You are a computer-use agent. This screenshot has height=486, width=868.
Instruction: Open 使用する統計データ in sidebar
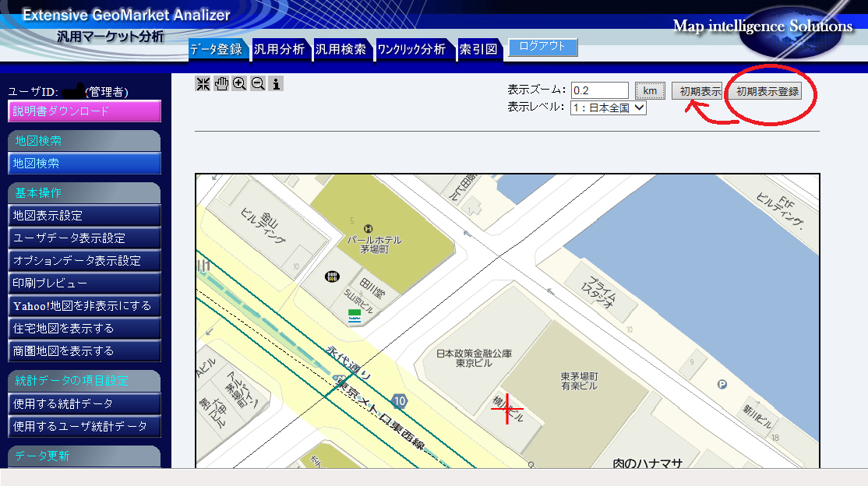tap(85, 404)
